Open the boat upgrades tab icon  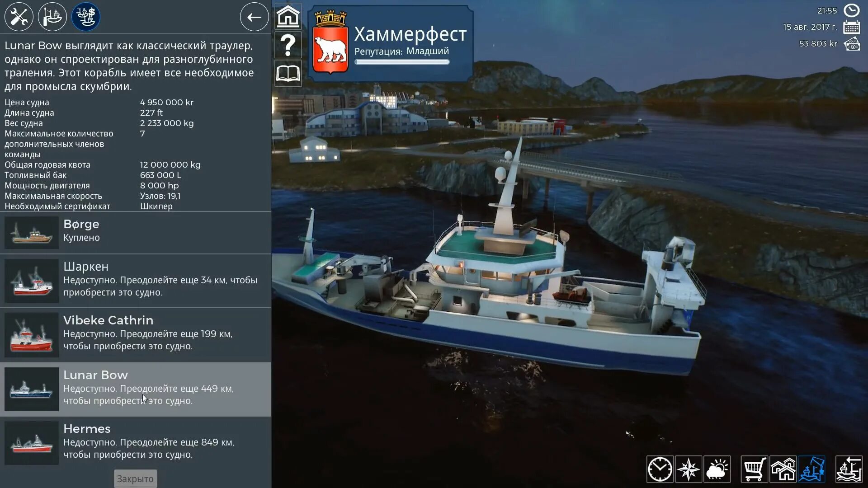(x=52, y=17)
